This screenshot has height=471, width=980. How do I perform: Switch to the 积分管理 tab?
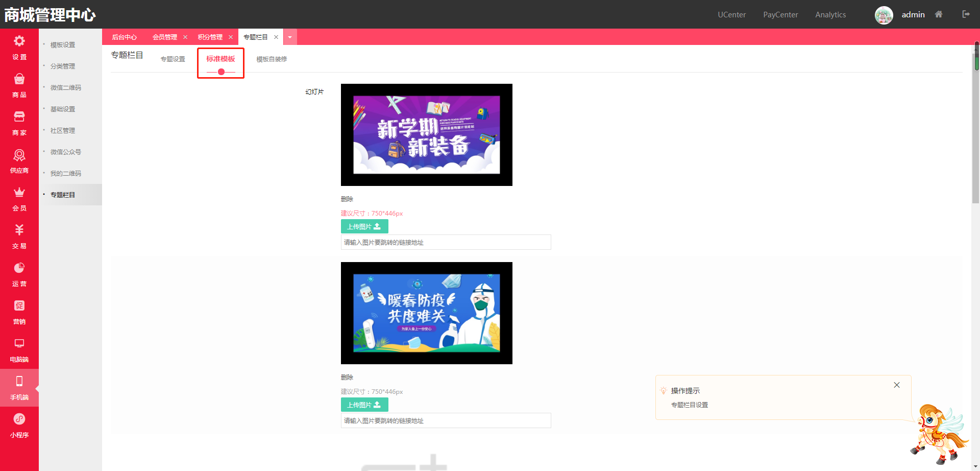pyautogui.click(x=210, y=37)
